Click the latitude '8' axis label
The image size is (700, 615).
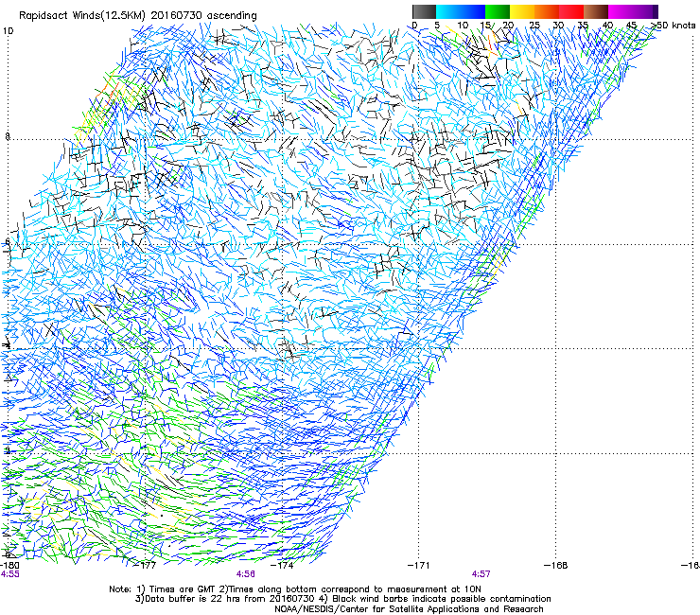point(8,136)
